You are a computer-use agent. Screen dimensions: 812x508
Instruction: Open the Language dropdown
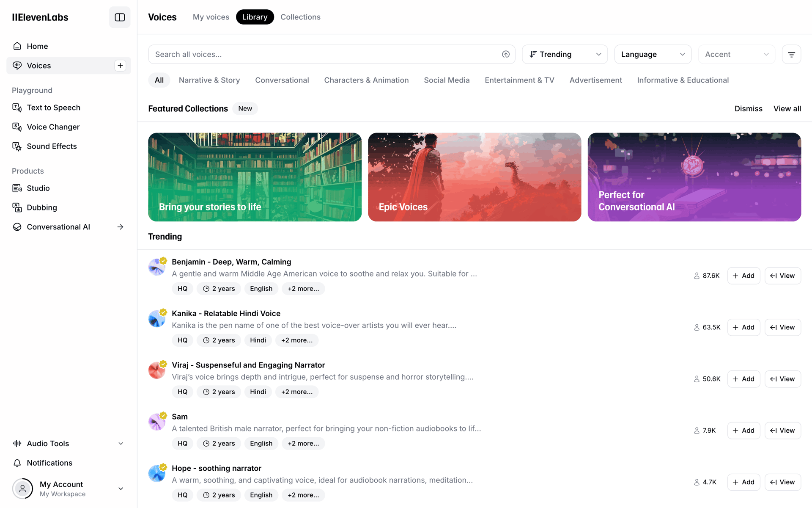(x=653, y=54)
